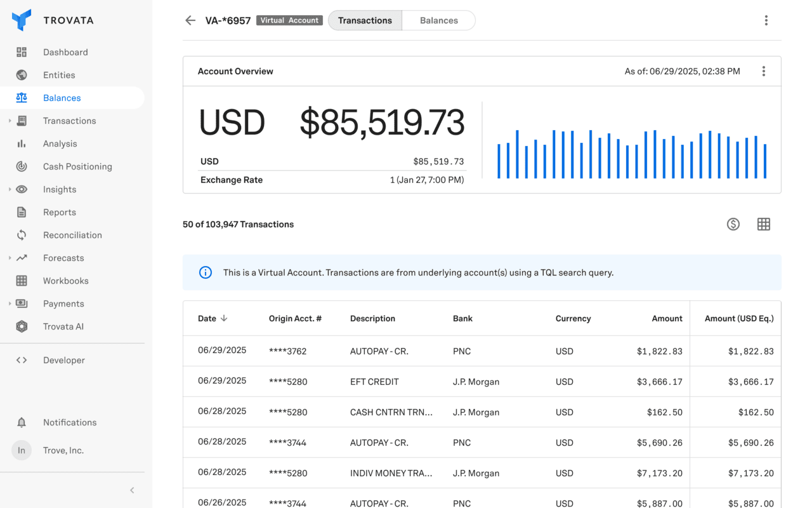The image size is (812, 508).
Task: Select the Analysis sidebar icon
Action: coord(21,143)
